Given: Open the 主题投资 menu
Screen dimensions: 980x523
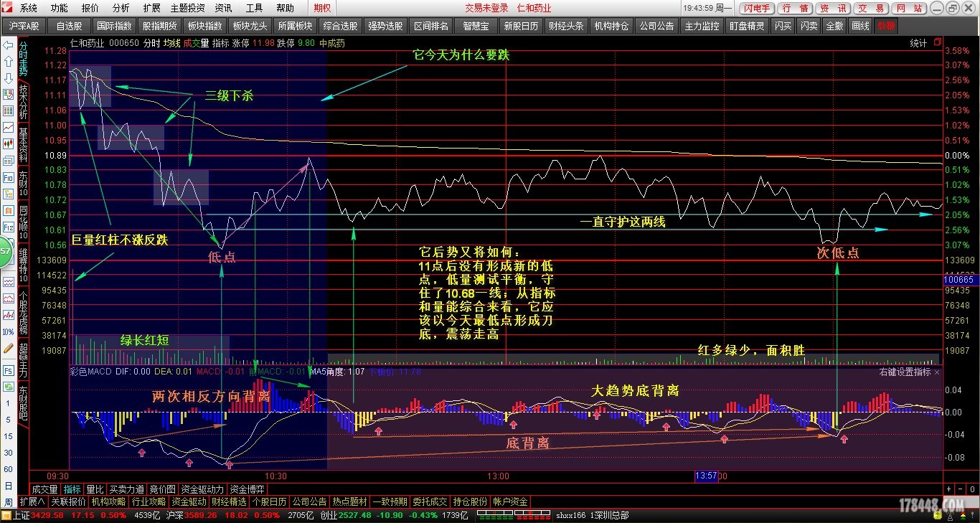Looking at the screenshot, I should 187,8.
